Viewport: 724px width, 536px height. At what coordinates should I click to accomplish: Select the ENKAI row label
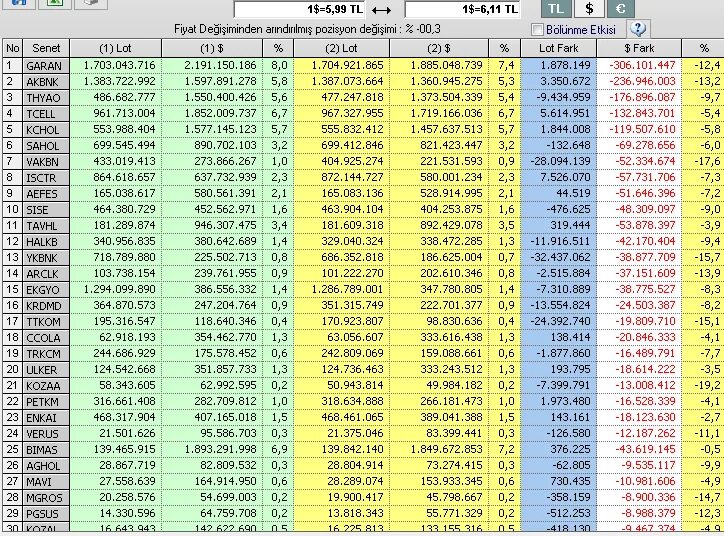46,418
